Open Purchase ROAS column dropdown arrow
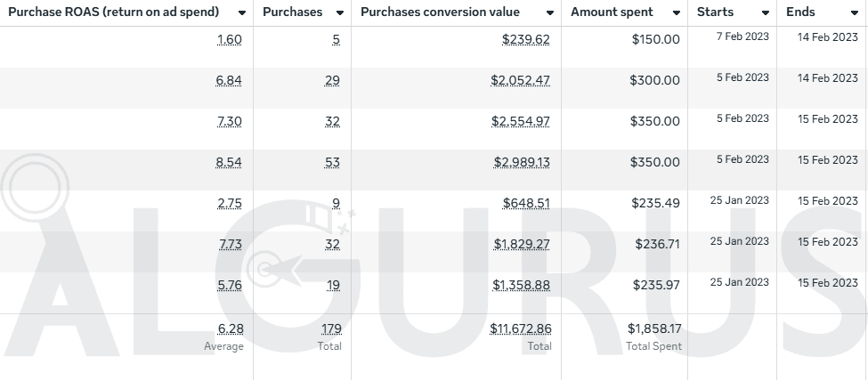Viewport: 868px width, 389px height. click(241, 13)
